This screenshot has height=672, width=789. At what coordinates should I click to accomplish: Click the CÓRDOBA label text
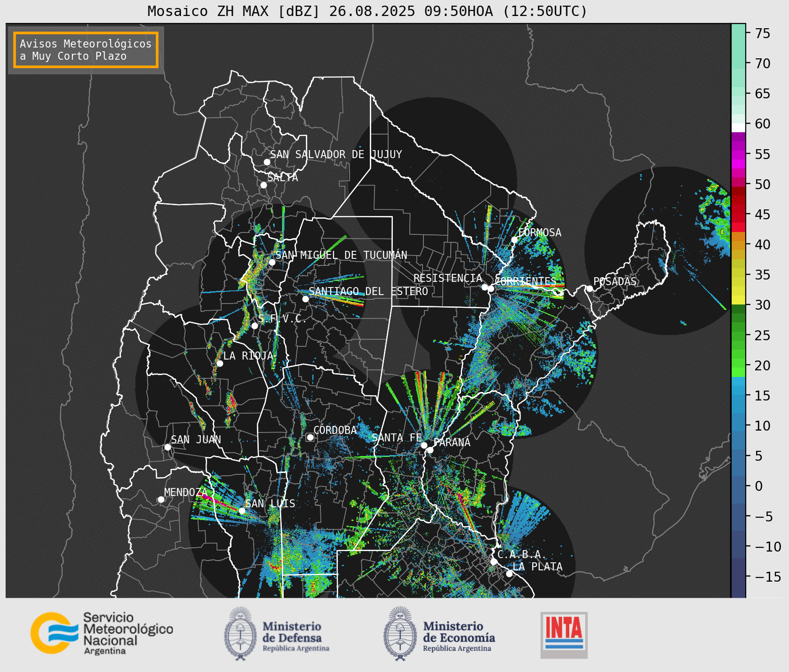(x=335, y=430)
